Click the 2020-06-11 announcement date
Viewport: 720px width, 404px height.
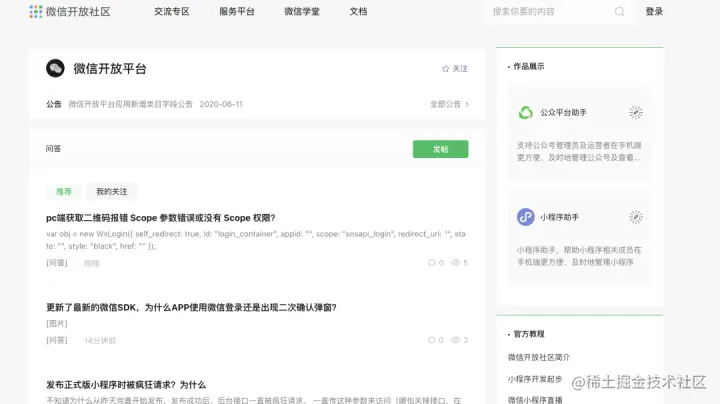(221, 104)
